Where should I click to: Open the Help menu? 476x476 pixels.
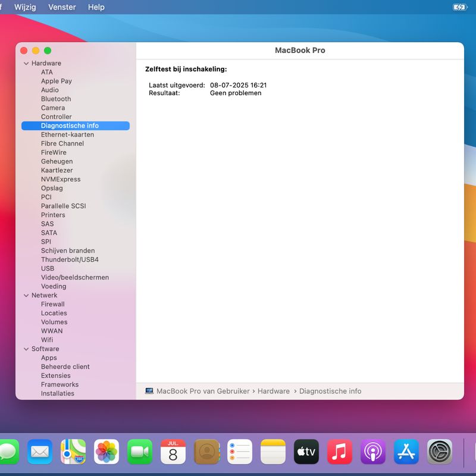pyautogui.click(x=96, y=7)
